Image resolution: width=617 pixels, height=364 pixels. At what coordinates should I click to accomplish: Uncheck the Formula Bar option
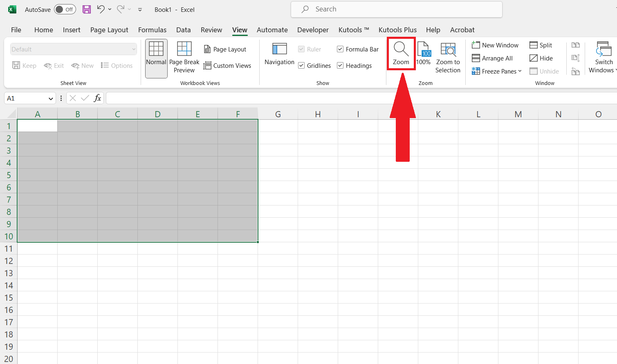click(340, 49)
